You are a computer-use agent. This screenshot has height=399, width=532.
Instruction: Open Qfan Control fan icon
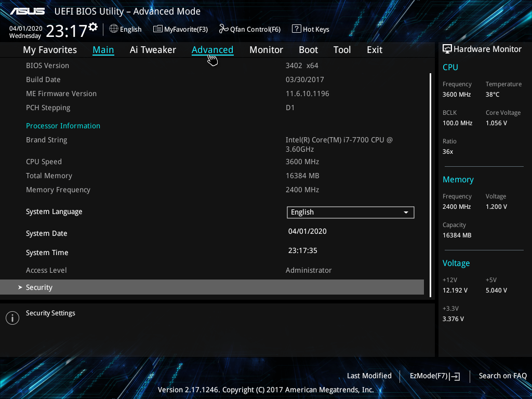click(x=223, y=29)
